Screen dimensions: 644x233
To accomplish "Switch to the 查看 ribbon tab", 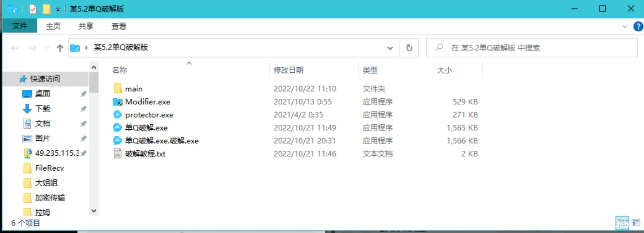I will point(119,26).
